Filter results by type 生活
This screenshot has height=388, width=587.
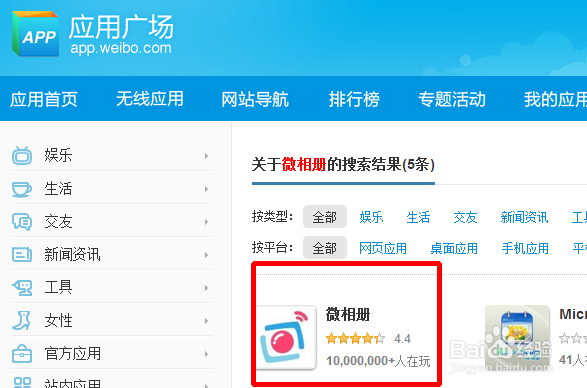pyautogui.click(x=418, y=217)
